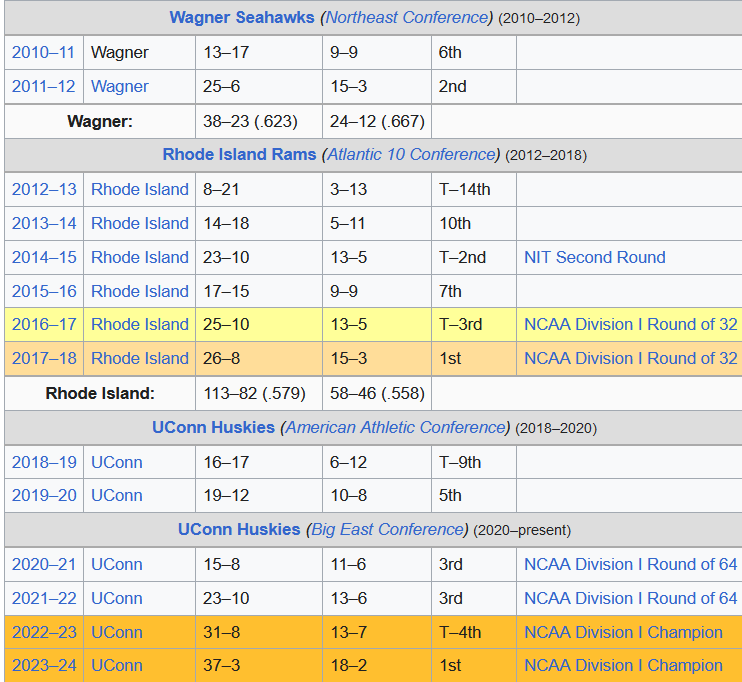Click the T–14th standing cell
This screenshot has height=682, width=742.
point(474,189)
